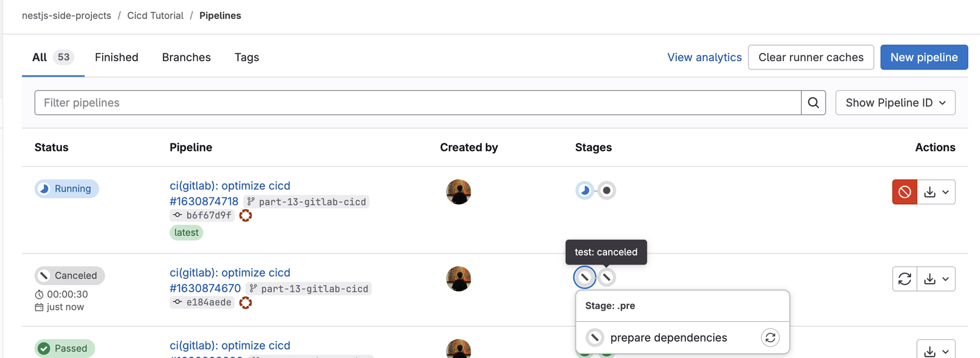The image size is (980, 358).
Task: Retry the prepare dependencies job
Action: [770, 338]
